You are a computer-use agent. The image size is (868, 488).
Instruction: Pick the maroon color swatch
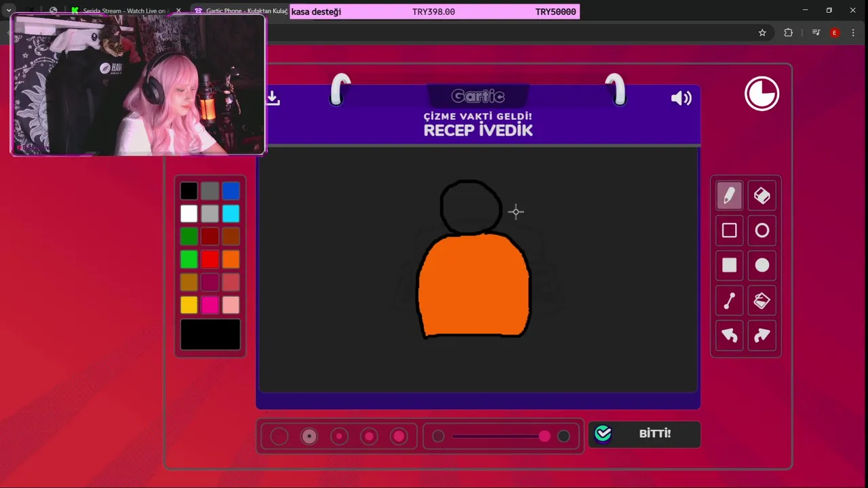210,282
